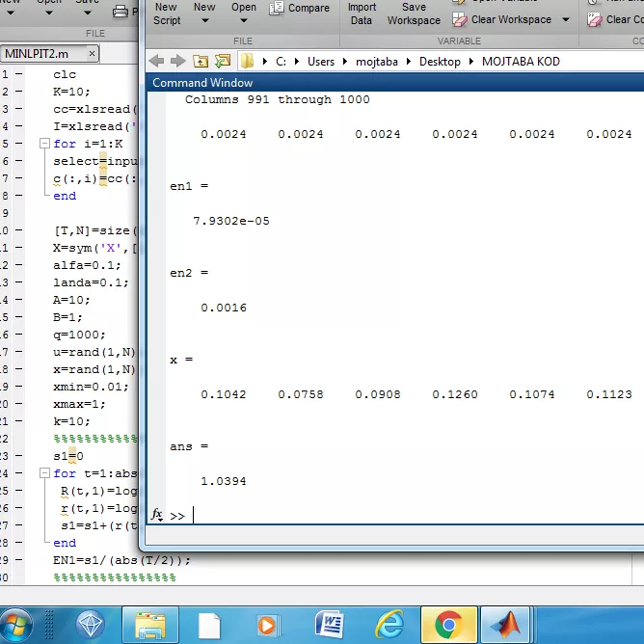The width and height of the screenshot is (644, 644).
Task: Collapse the for i=1:K loop
Action: pyautogui.click(x=44, y=144)
